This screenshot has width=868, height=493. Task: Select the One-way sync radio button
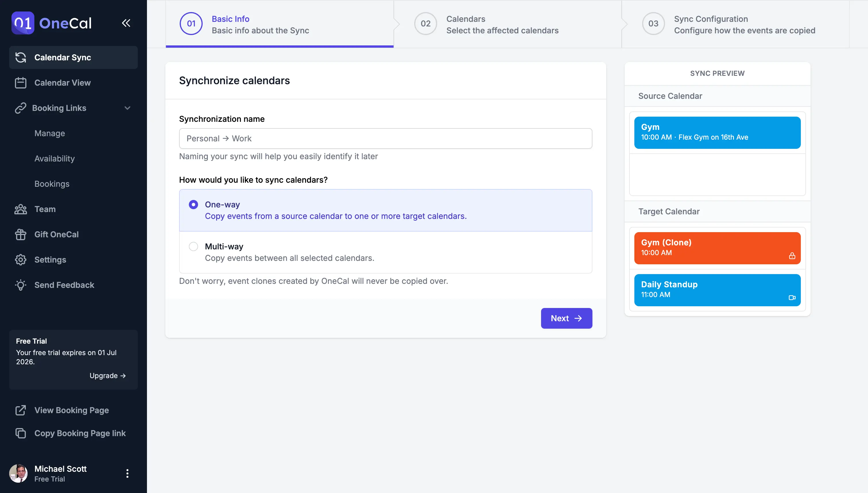193,204
